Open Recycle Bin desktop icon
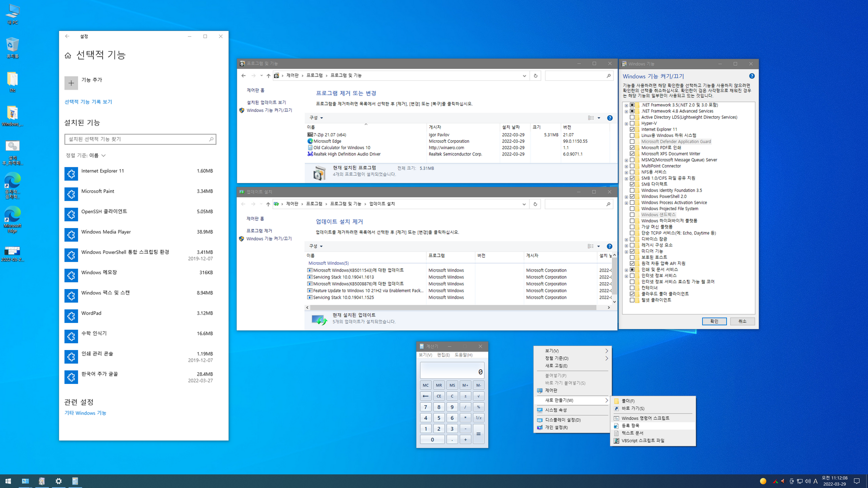 pos(13,48)
